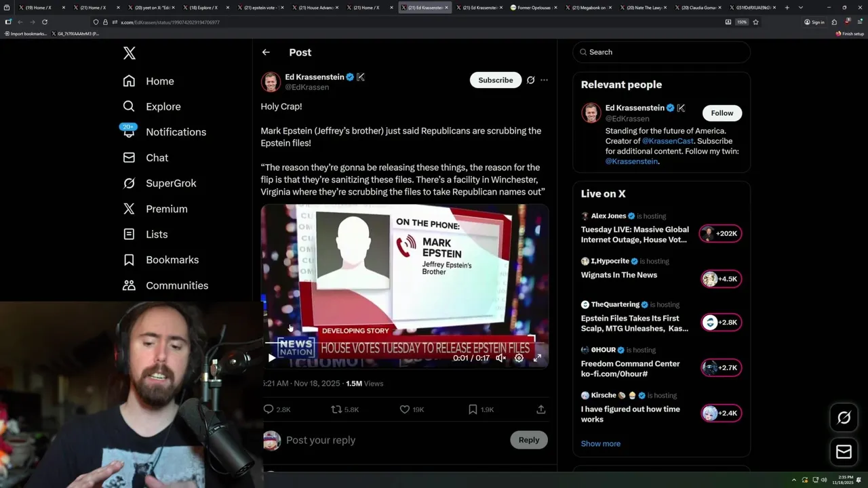Open the Explore page

pos(151,106)
